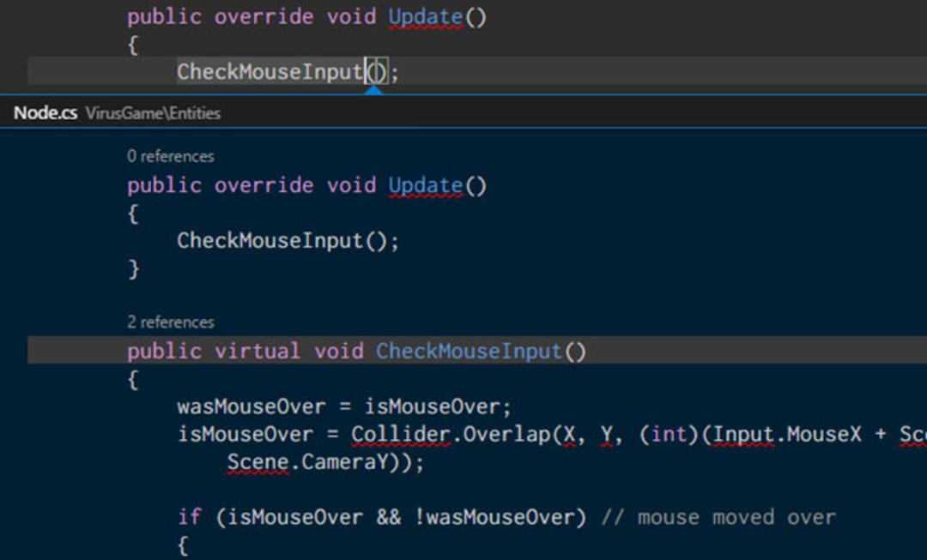
Task: Click Update in the peek window's signature
Action: [x=426, y=185]
